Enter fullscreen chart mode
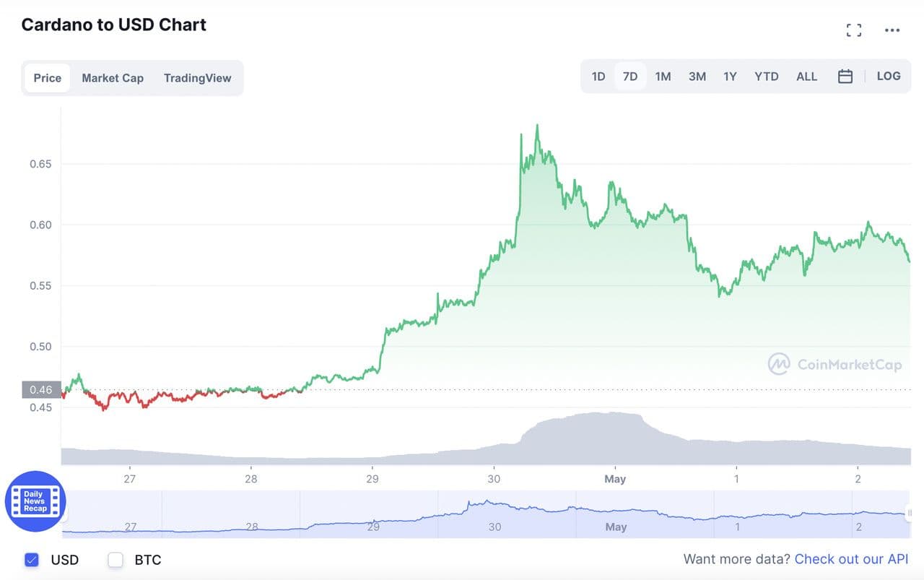The width and height of the screenshot is (924, 580). pos(854,30)
